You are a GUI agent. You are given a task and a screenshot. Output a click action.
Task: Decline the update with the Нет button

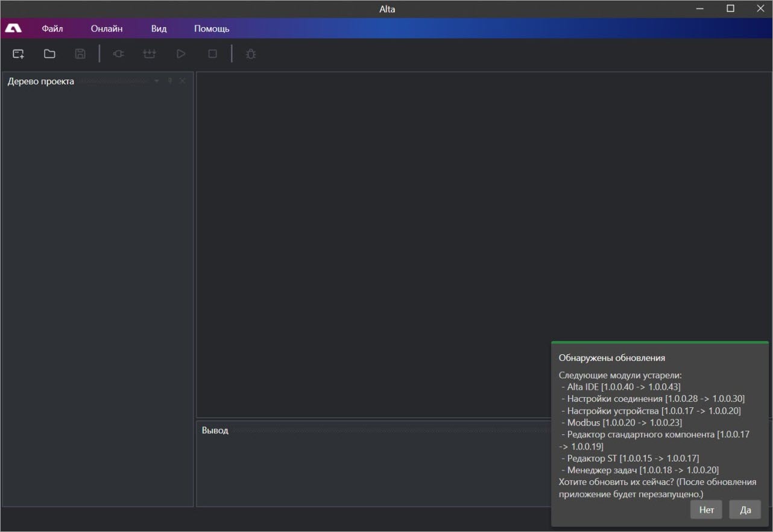707,510
